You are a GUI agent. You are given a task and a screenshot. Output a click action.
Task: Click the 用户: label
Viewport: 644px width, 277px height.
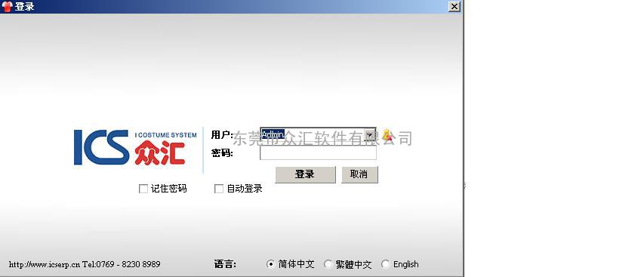tap(222, 134)
